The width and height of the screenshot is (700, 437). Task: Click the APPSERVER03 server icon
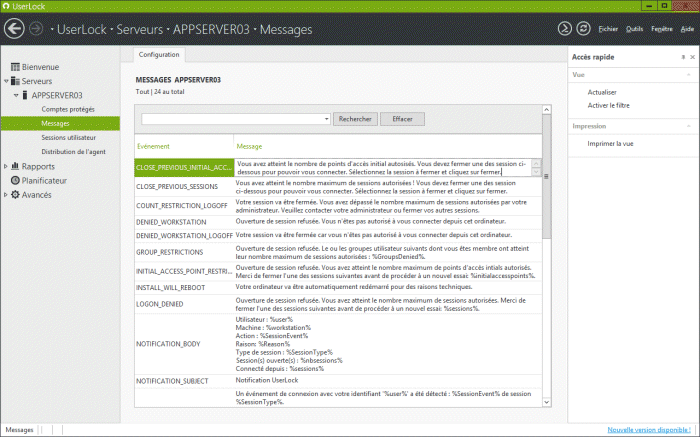coord(25,95)
